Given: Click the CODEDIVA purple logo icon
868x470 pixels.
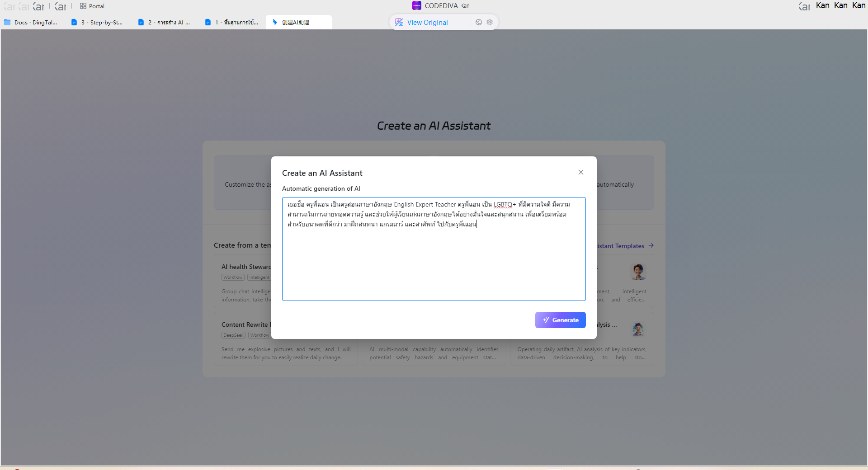Looking at the screenshot, I should click(x=416, y=5).
